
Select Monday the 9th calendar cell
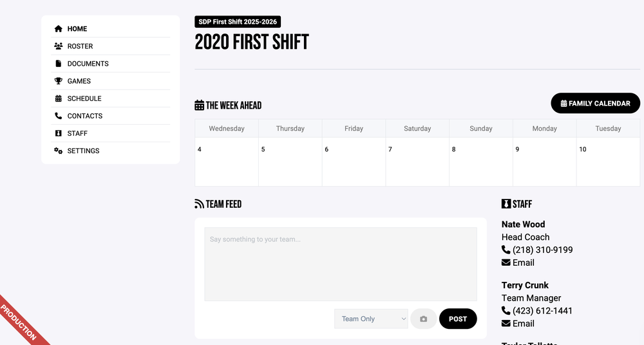(x=544, y=162)
